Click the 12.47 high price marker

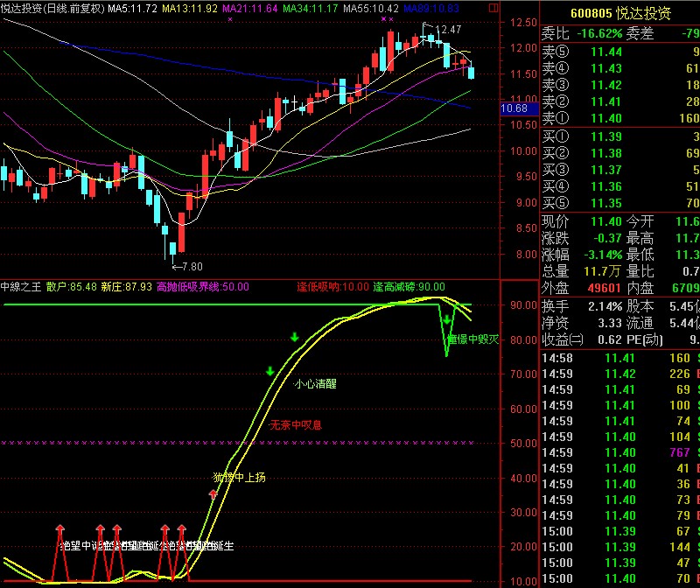442,29
